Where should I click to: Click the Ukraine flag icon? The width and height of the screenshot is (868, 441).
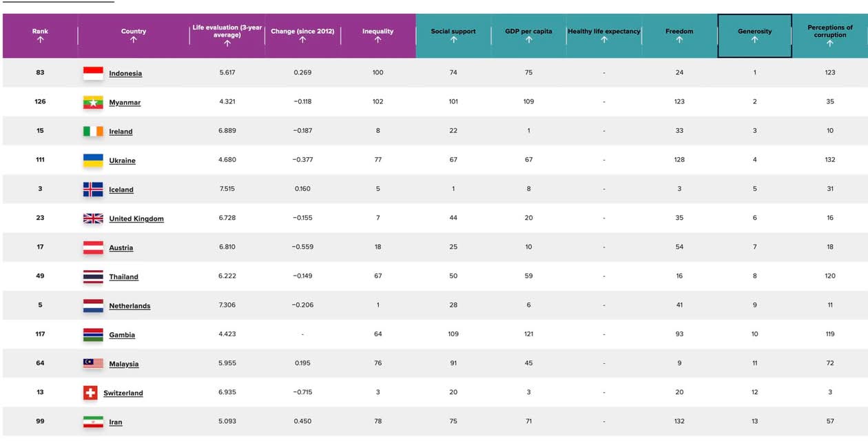click(93, 161)
